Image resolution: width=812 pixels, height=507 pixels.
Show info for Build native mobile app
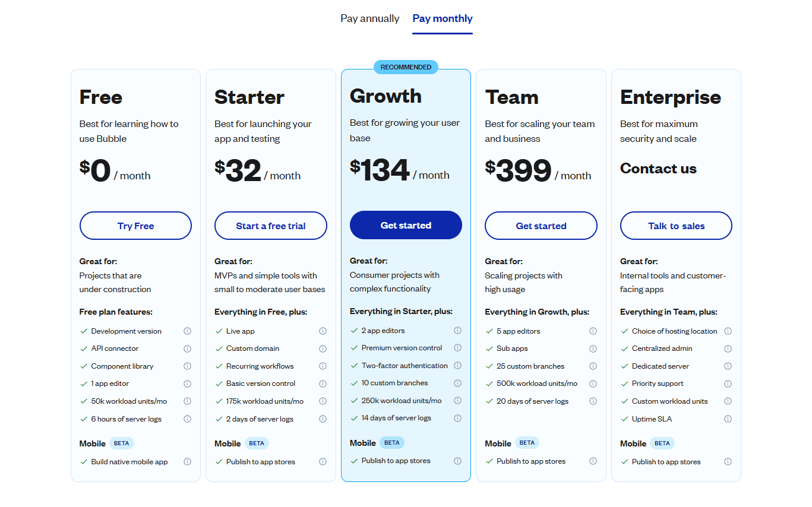click(187, 462)
